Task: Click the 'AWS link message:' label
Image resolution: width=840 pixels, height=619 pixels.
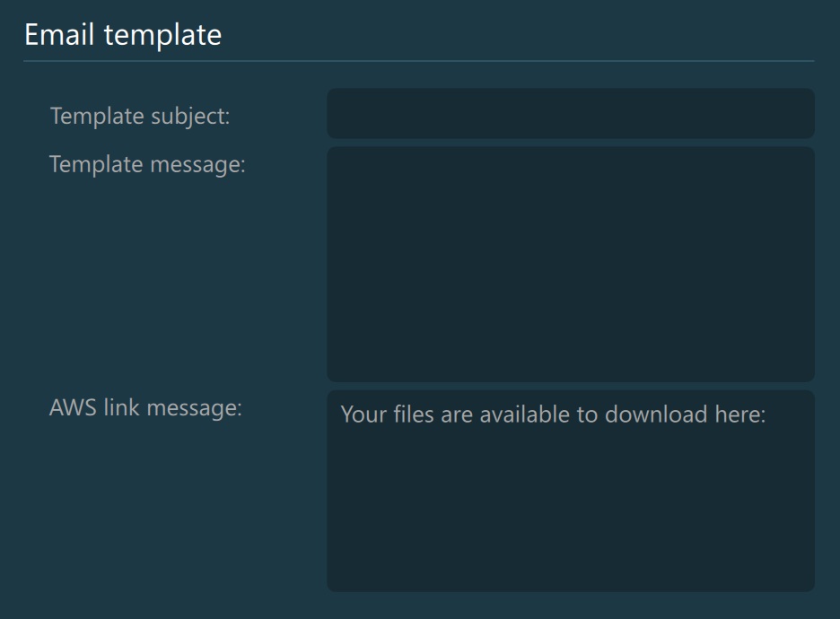Action: [145, 407]
